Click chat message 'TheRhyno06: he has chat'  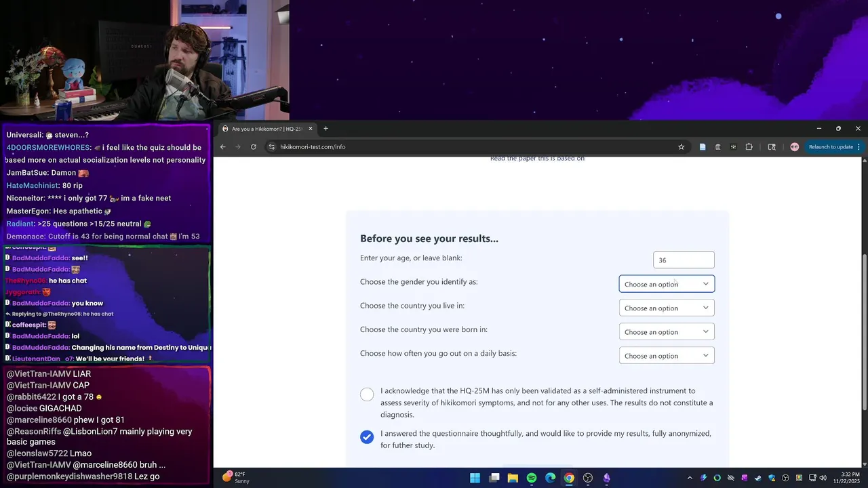click(x=46, y=281)
